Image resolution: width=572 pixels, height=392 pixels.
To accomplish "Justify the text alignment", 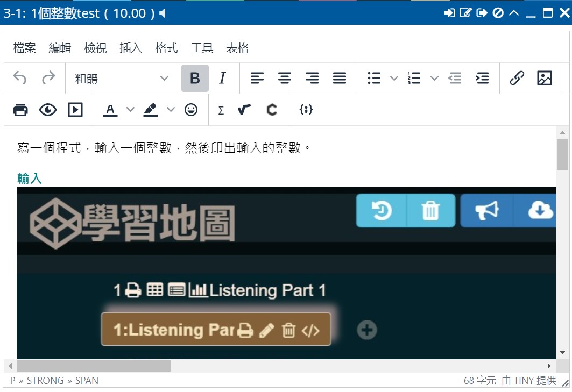I will 340,78.
